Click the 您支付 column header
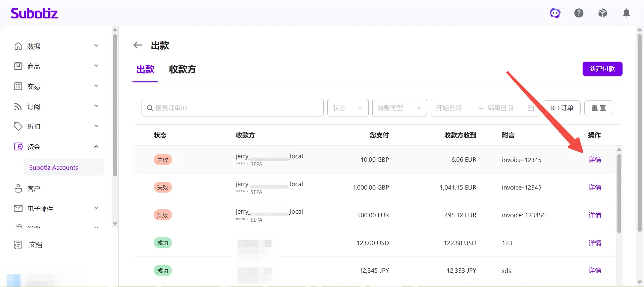The image size is (644, 287). [x=379, y=135]
